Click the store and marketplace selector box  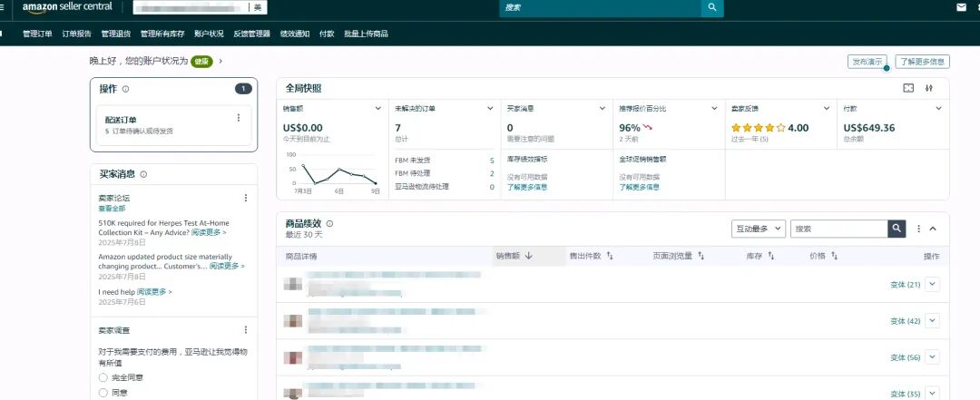[x=200, y=7]
